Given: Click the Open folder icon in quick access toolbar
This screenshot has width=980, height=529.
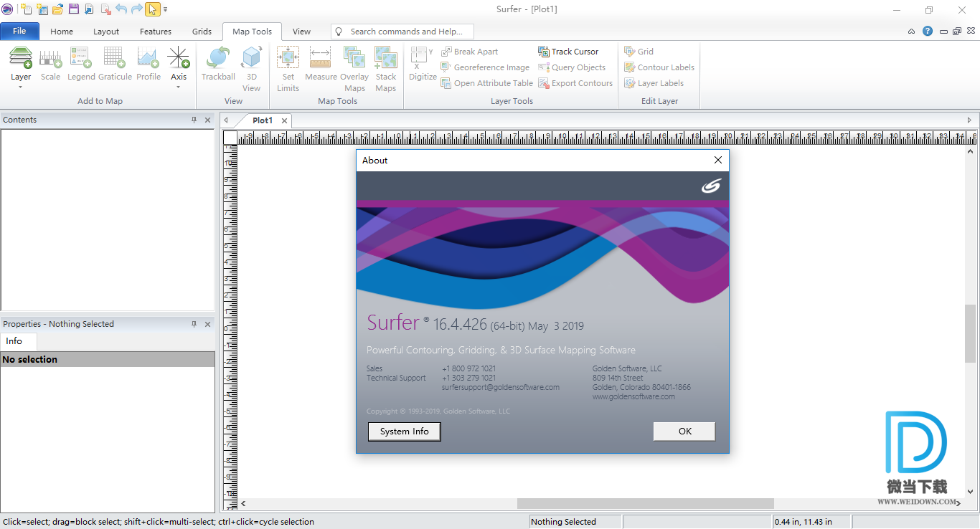Looking at the screenshot, I should point(58,9).
